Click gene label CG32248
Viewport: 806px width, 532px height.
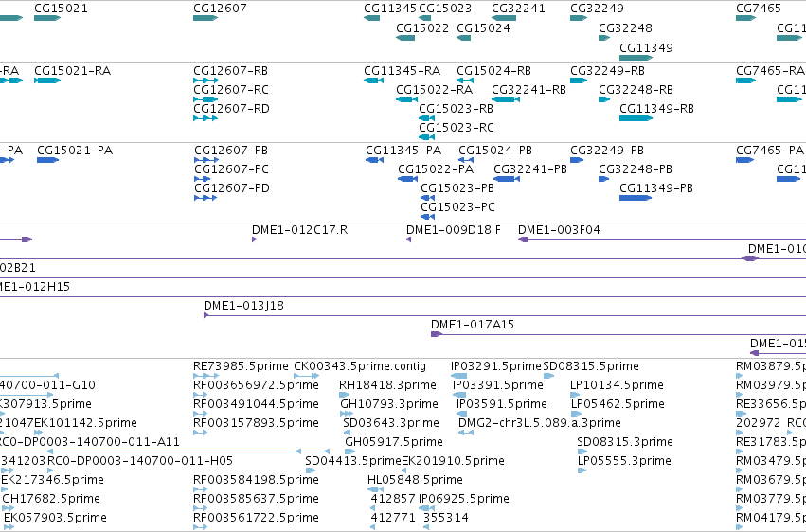(625, 27)
